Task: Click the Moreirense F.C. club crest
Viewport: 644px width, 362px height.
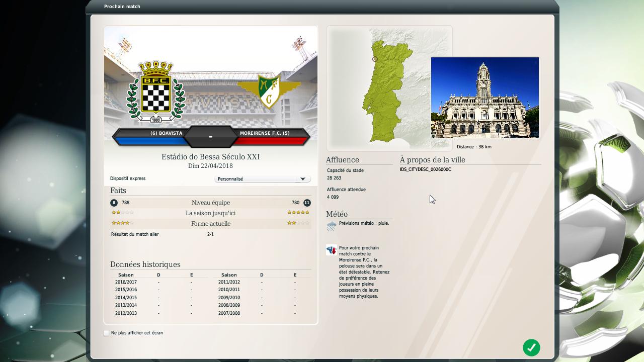Action: pyautogui.click(x=268, y=91)
